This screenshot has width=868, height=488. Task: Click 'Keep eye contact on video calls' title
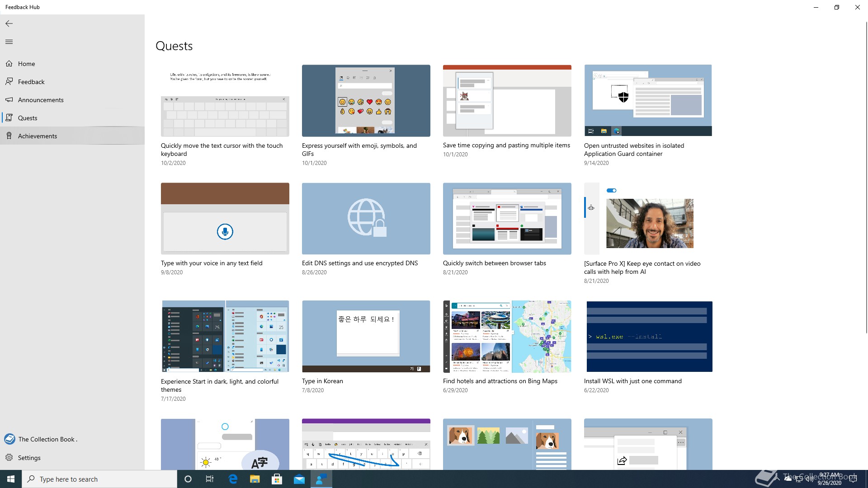coord(642,267)
